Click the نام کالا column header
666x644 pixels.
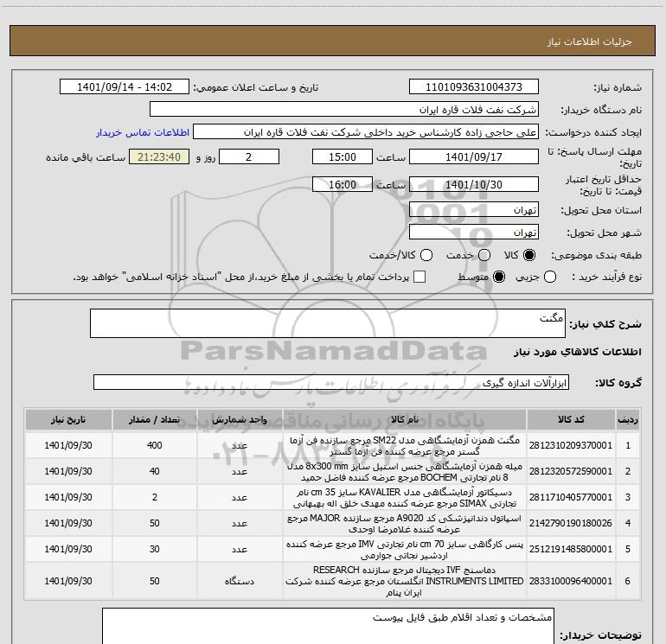(x=404, y=420)
